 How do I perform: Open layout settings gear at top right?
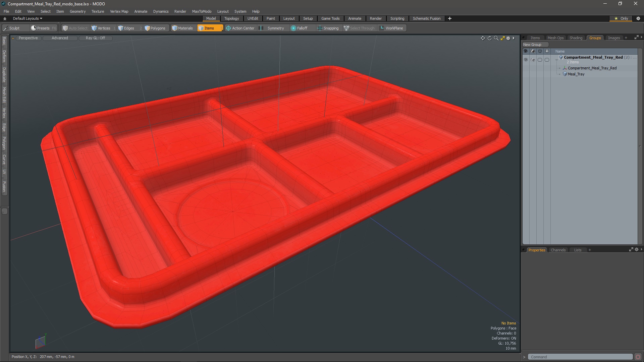coord(638,18)
